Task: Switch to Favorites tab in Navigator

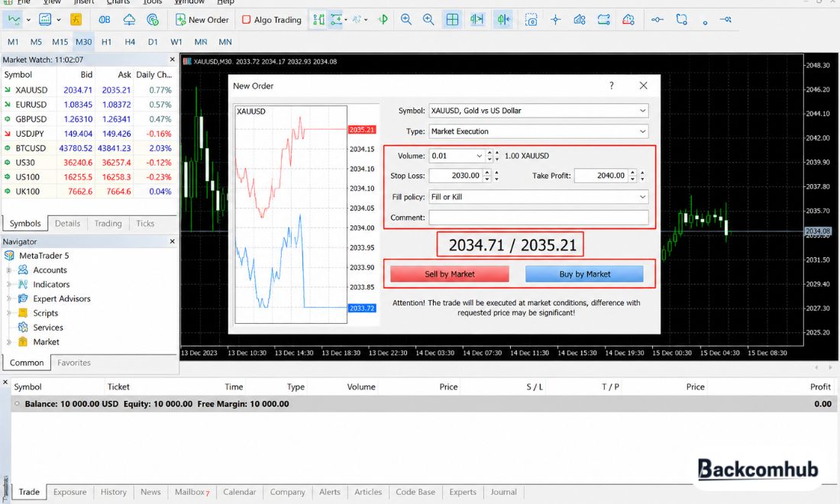Action: (x=74, y=363)
